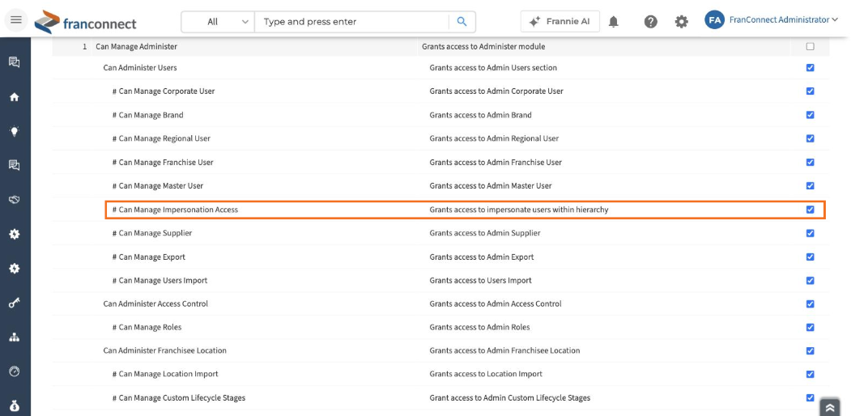Open the notifications bell

(x=614, y=22)
